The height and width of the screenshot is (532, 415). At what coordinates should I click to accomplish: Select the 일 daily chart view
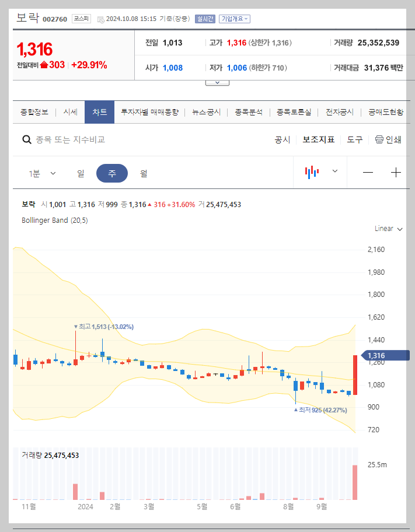pyautogui.click(x=80, y=173)
